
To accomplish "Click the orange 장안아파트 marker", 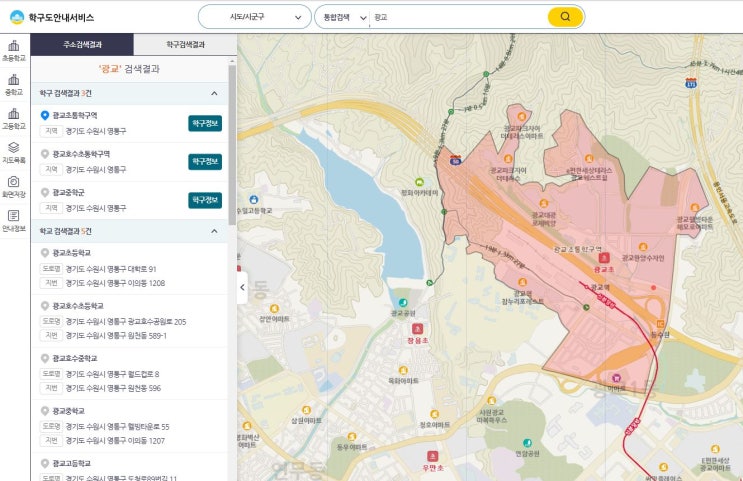I will pyautogui.click(x=274, y=309).
